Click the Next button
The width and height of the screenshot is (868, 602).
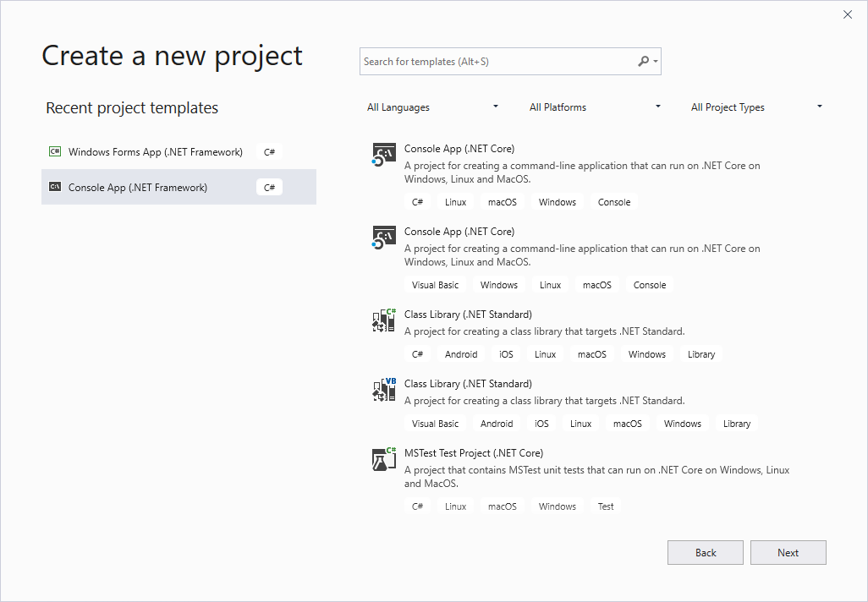point(788,553)
